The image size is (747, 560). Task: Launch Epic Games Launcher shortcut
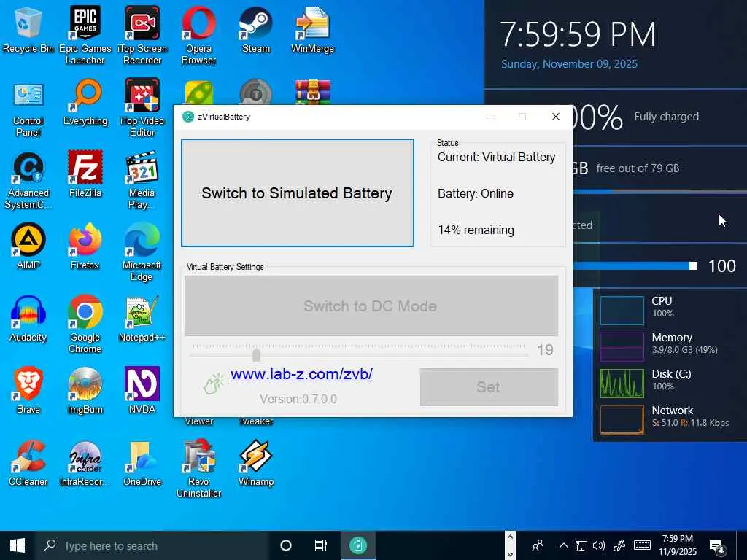(85, 35)
